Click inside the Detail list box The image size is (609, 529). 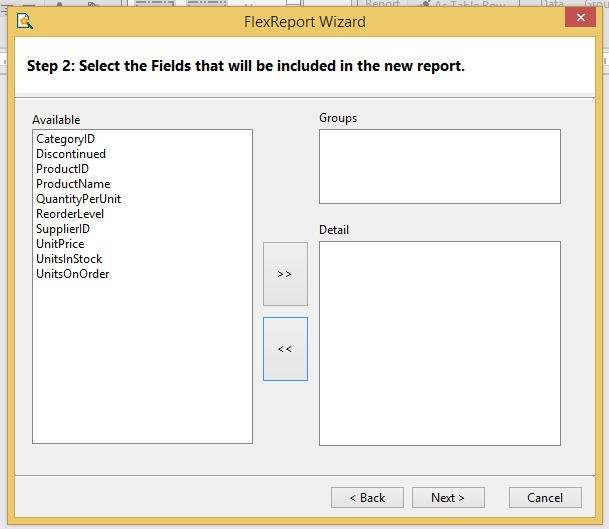tap(440, 343)
